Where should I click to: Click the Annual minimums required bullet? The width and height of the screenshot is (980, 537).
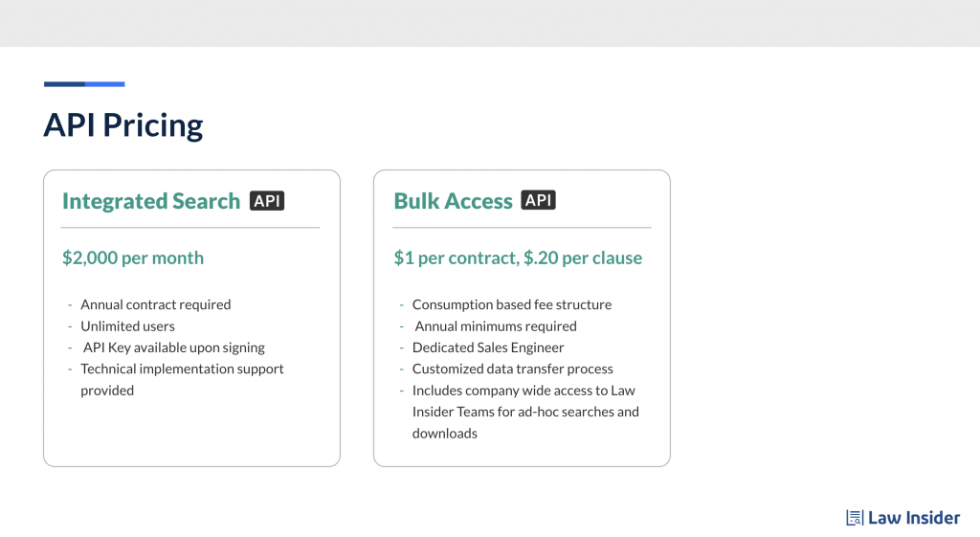[x=496, y=326]
